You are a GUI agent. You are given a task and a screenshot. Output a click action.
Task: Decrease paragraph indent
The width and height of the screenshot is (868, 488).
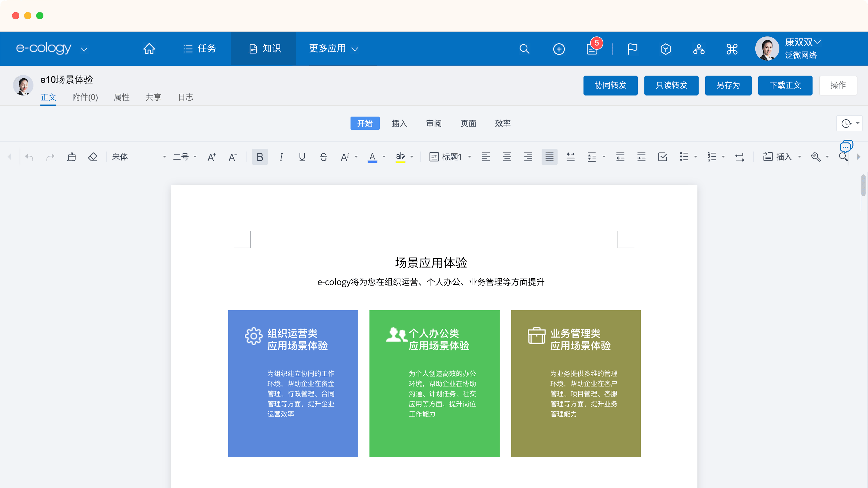pyautogui.click(x=620, y=157)
